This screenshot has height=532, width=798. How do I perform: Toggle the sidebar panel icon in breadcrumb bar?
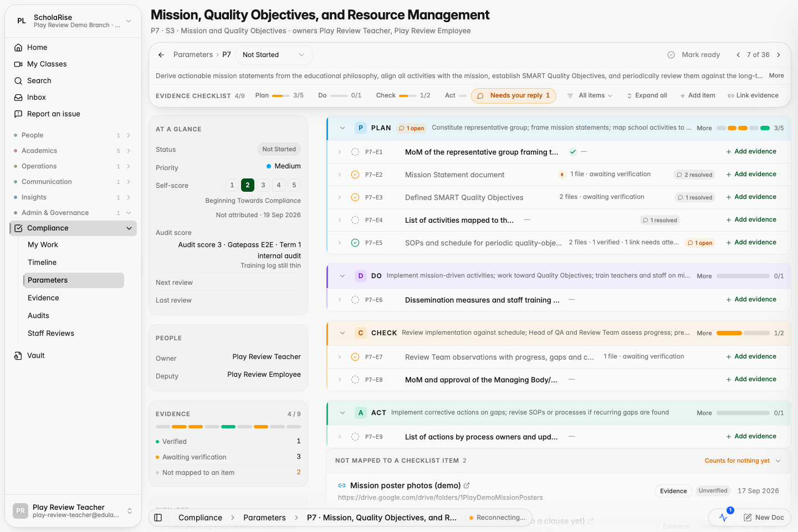[x=158, y=518]
